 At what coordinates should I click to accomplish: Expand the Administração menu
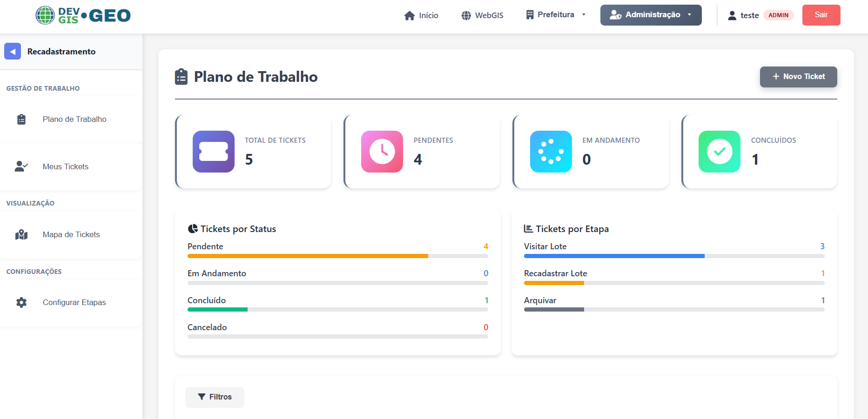[650, 14]
